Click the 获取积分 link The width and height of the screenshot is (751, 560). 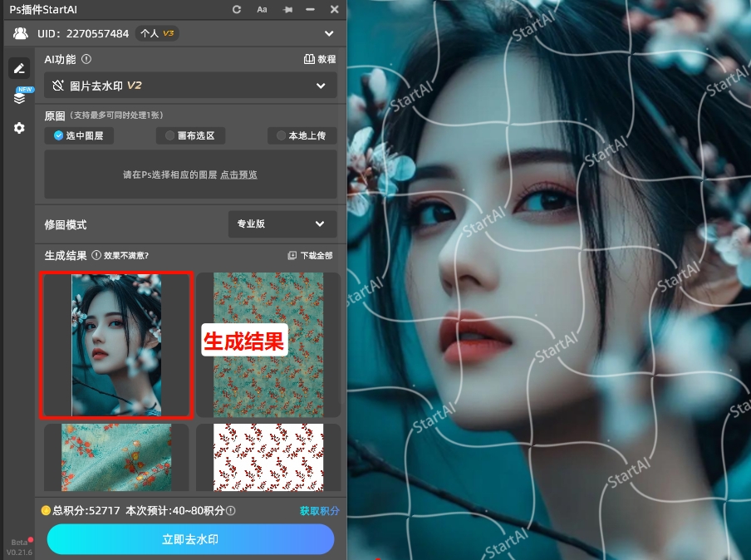coord(319,510)
